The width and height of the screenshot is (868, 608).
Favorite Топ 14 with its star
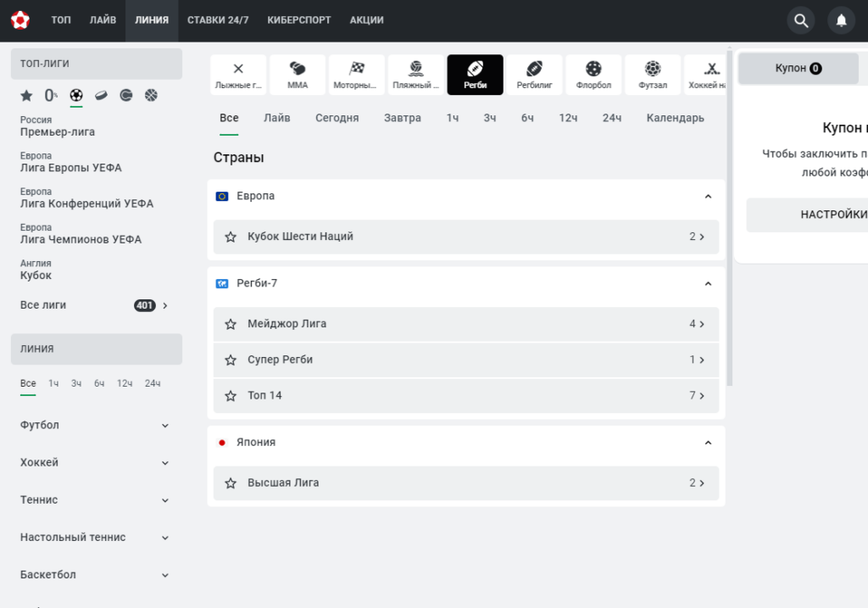(231, 396)
